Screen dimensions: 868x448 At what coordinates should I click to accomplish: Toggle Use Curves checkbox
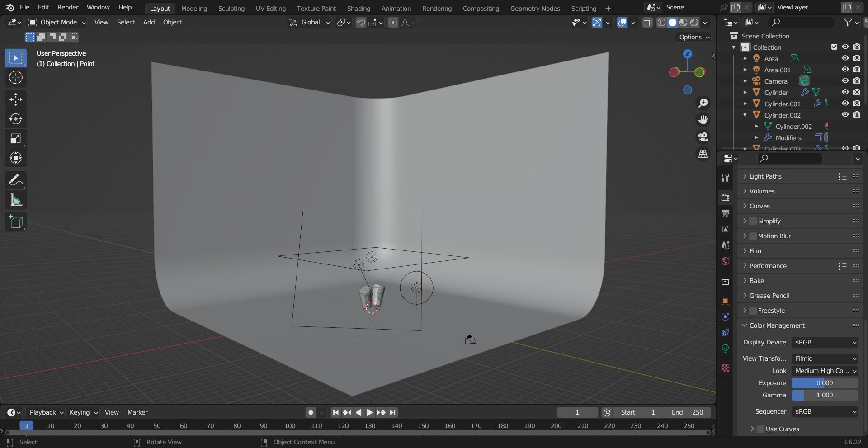(x=760, y=429)
